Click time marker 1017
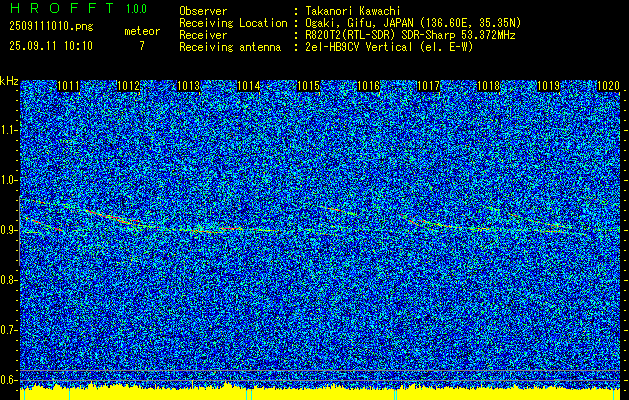The height and width of the screenshot is (400, 629). coord(428,86)
